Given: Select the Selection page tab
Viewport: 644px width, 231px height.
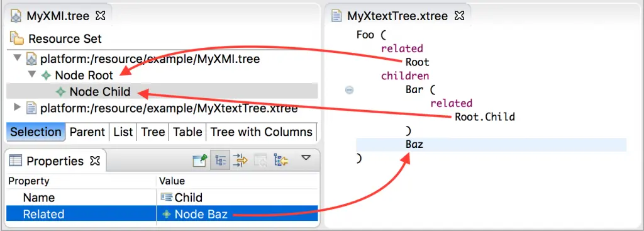Looking at the screenshot, I should (36, 132).
